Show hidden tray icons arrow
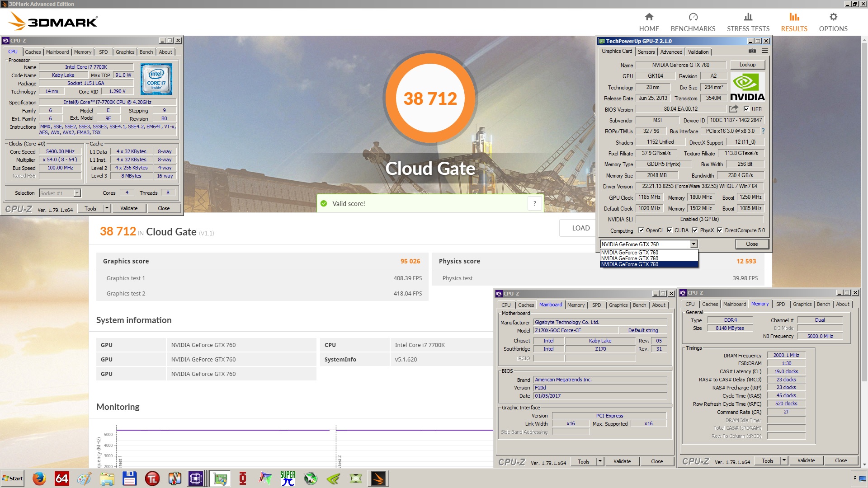868x488 pixels. point(855,478)
